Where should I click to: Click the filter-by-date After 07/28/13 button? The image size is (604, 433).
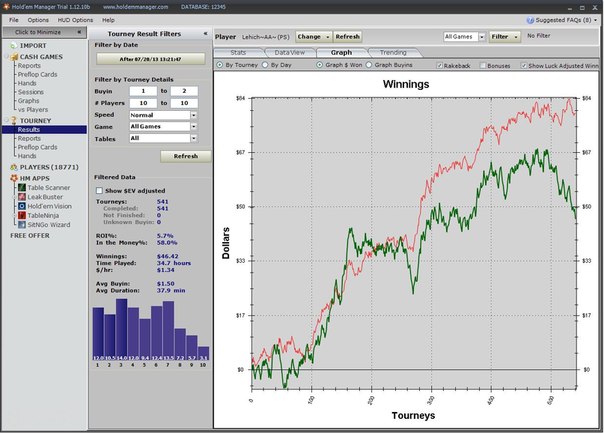tap(150, 59)
